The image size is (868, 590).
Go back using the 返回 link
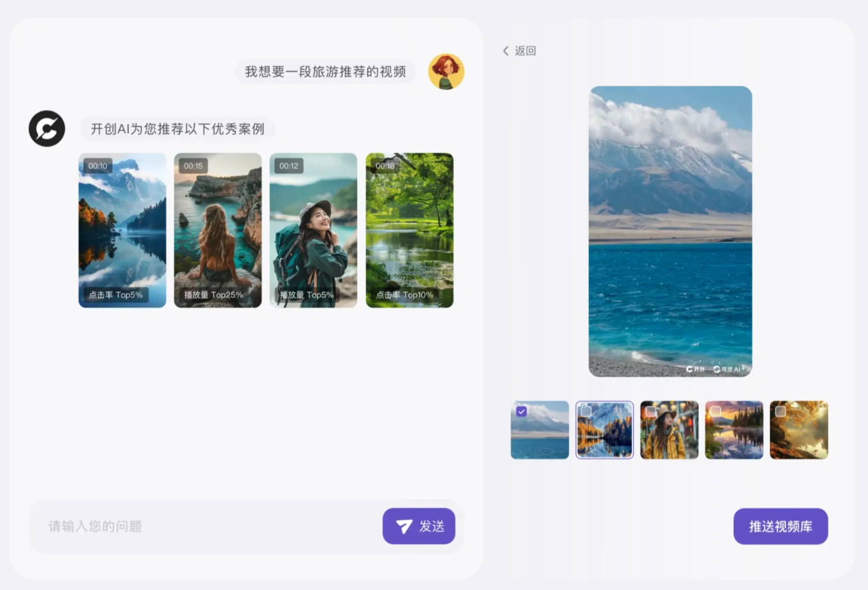(x=525, y=51)
